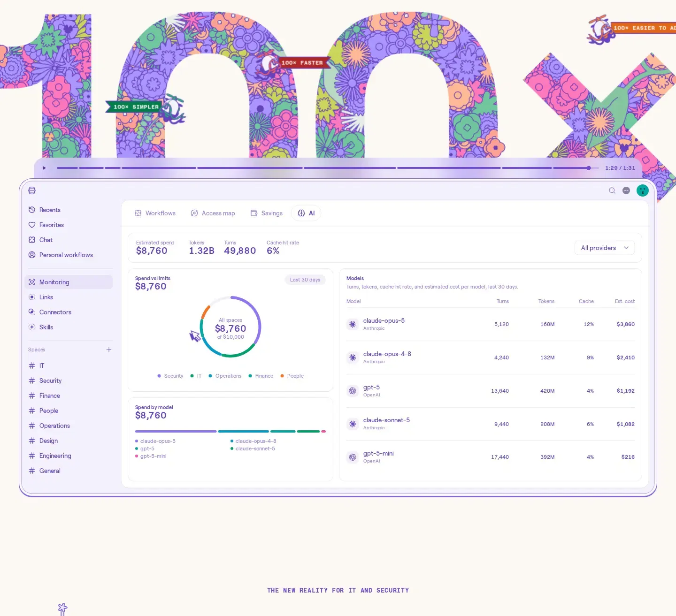This screenshot has height=616, width=676.
Task: Click the 49,880 Turns value
Action: (x=240, y=251)
